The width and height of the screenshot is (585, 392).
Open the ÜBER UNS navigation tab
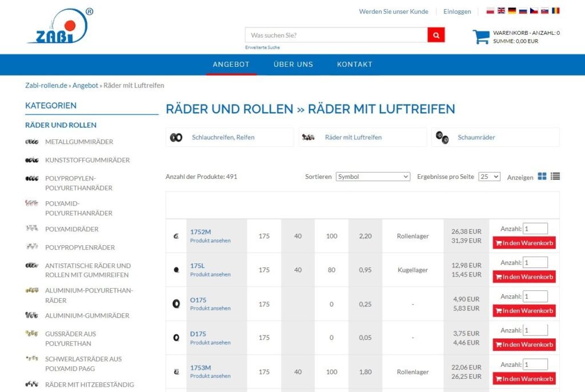click(x=293, y=64)
